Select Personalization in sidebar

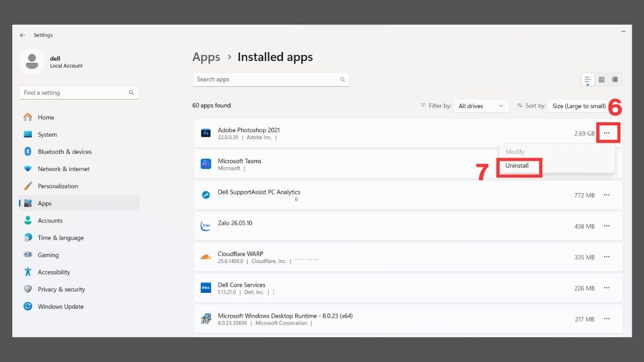[79, 186]
